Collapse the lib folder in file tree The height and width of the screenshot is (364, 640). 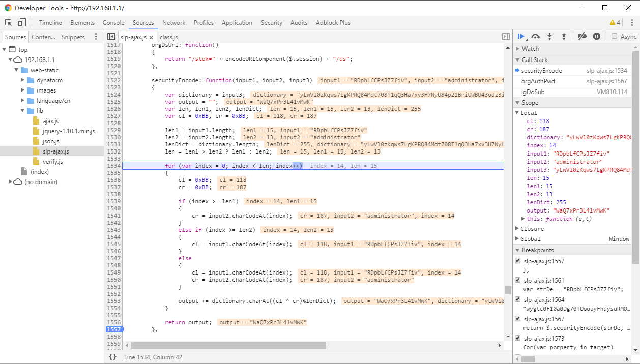23,111
